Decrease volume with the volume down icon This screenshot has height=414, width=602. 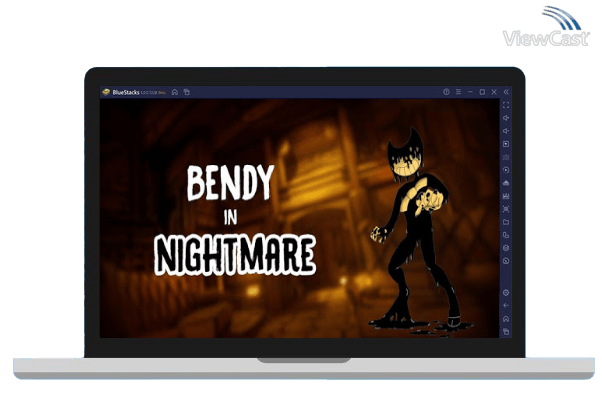coord(506,131)
